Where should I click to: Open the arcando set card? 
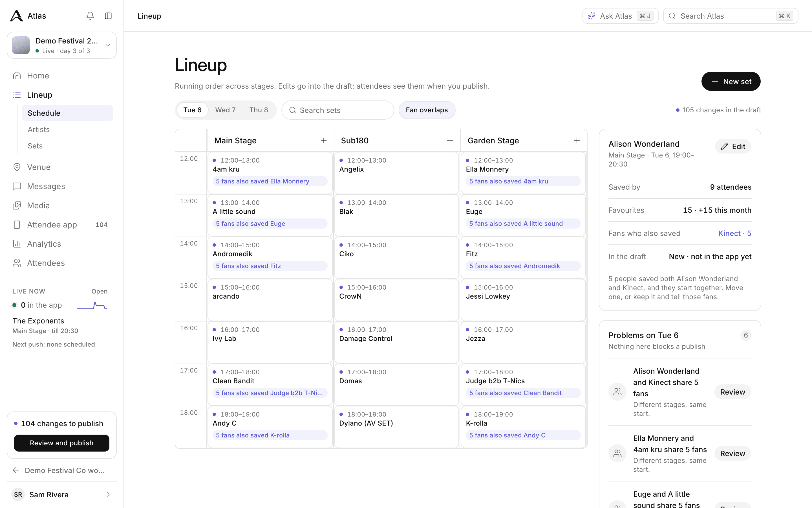[x=270, y=300]
